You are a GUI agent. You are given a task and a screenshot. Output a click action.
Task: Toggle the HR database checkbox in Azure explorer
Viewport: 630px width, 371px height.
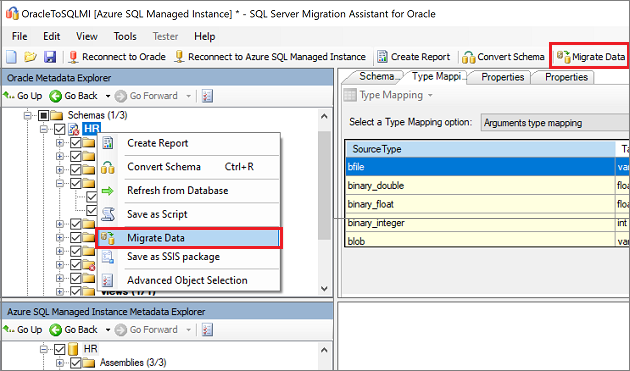point(59,349)
